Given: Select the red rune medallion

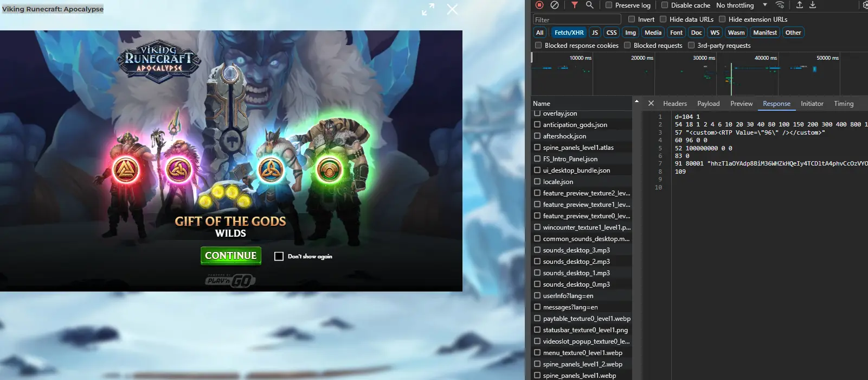Looking at the screenshot, I should click(126, 170).
